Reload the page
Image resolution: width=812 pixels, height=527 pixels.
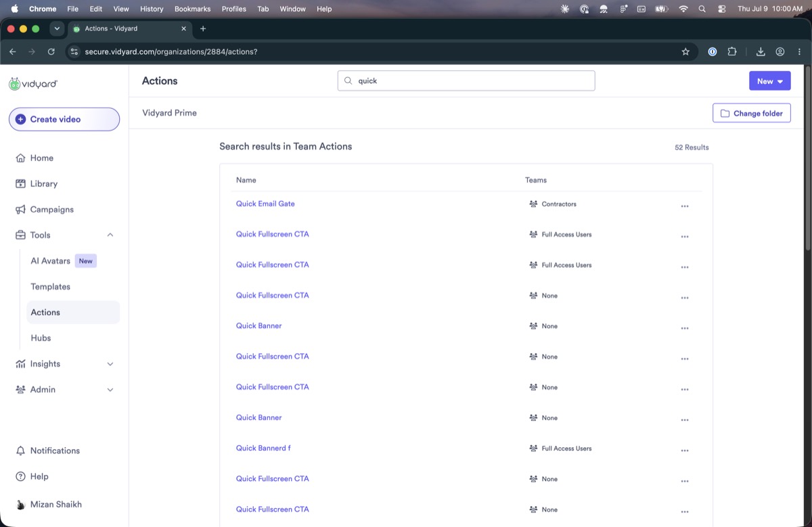(51, 51)
